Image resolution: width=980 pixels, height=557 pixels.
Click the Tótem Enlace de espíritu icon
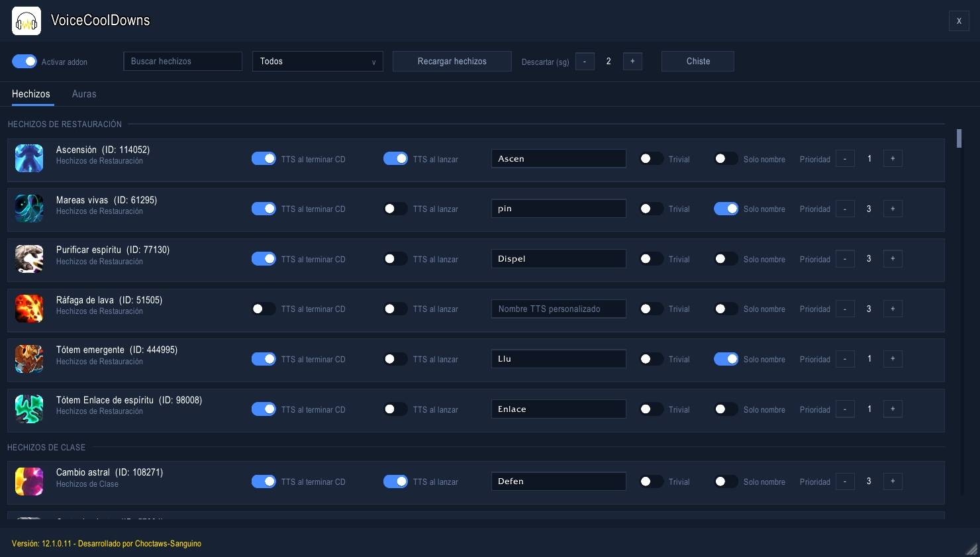click(x=29, y=409)
